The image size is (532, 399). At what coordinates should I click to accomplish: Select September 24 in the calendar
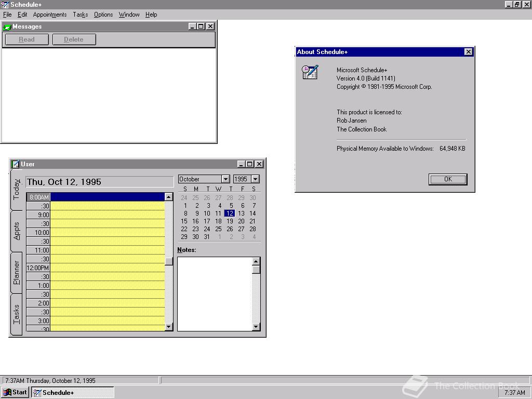tap(184, 197)
